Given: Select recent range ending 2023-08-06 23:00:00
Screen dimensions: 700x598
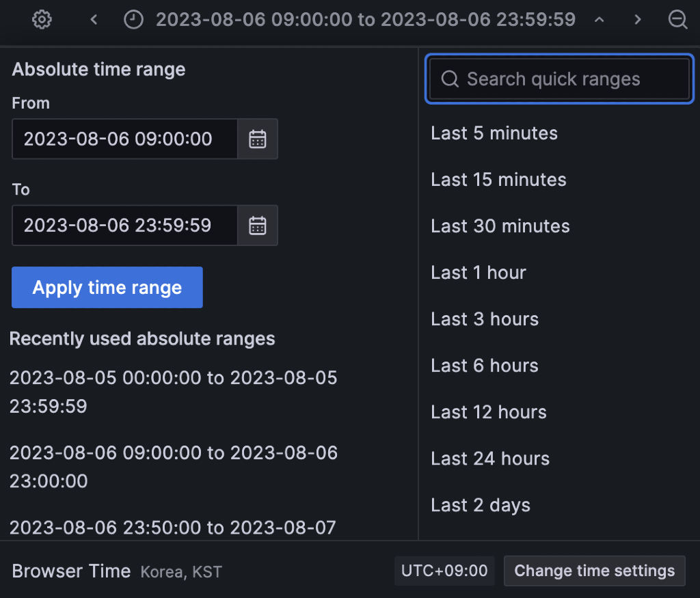Looking at the screenshot, I should click(174, 467).
